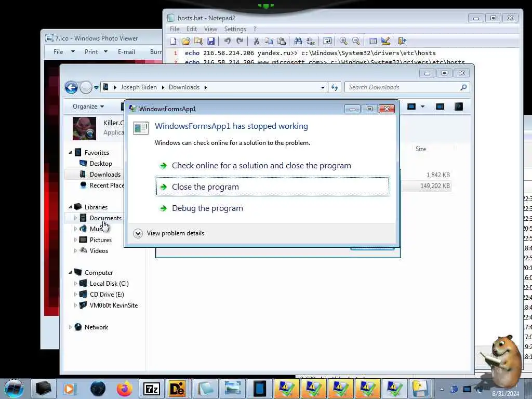Click the Media Player taskbar icon

[70, 389]
